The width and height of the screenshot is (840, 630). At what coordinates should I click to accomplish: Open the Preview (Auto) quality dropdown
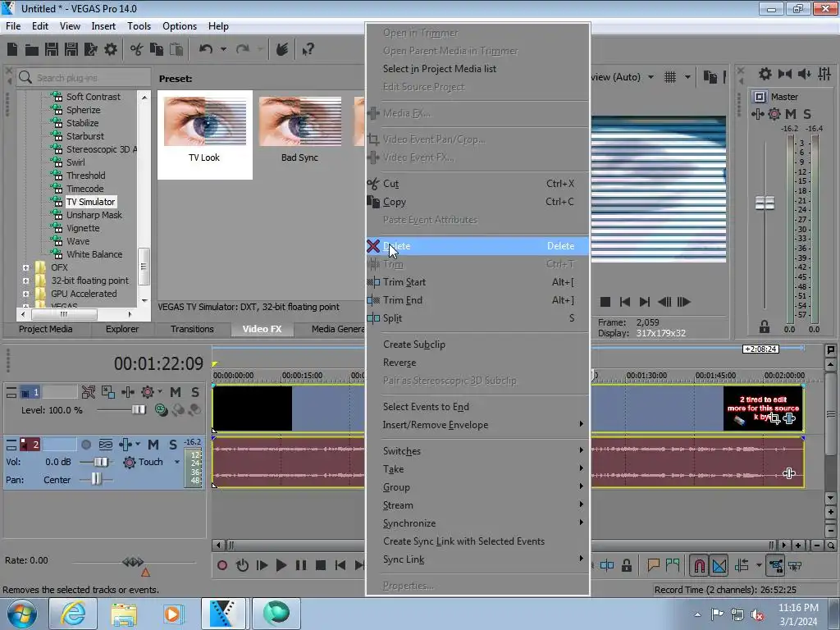coord(651,77)
